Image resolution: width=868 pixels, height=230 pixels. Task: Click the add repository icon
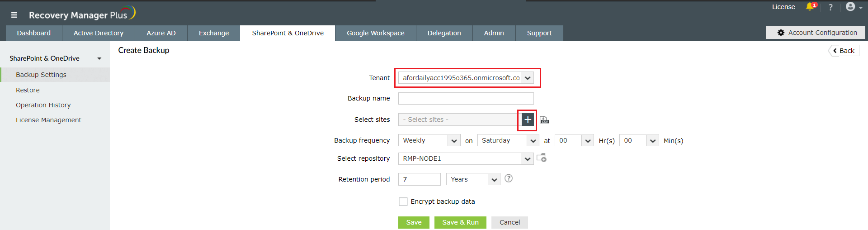541,158
